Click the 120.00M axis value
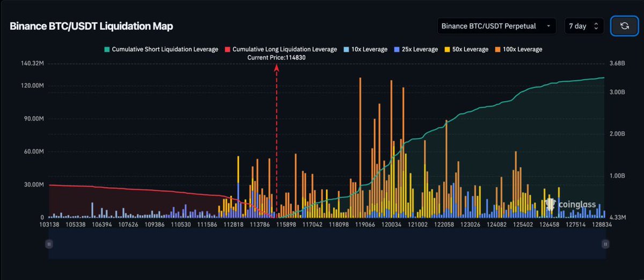 pyautogui.click(x=31, y=86)
